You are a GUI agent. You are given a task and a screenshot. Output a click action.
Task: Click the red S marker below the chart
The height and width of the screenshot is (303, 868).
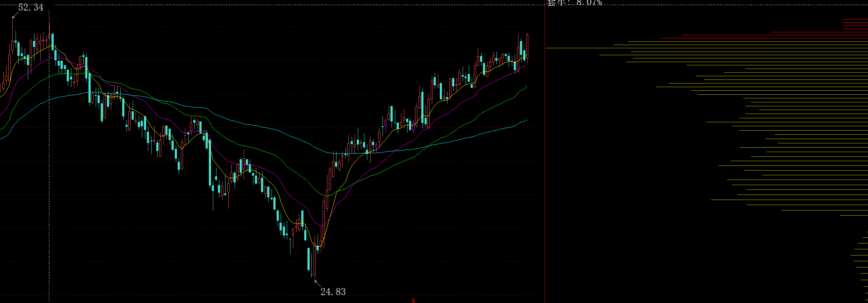pos(413,300)
